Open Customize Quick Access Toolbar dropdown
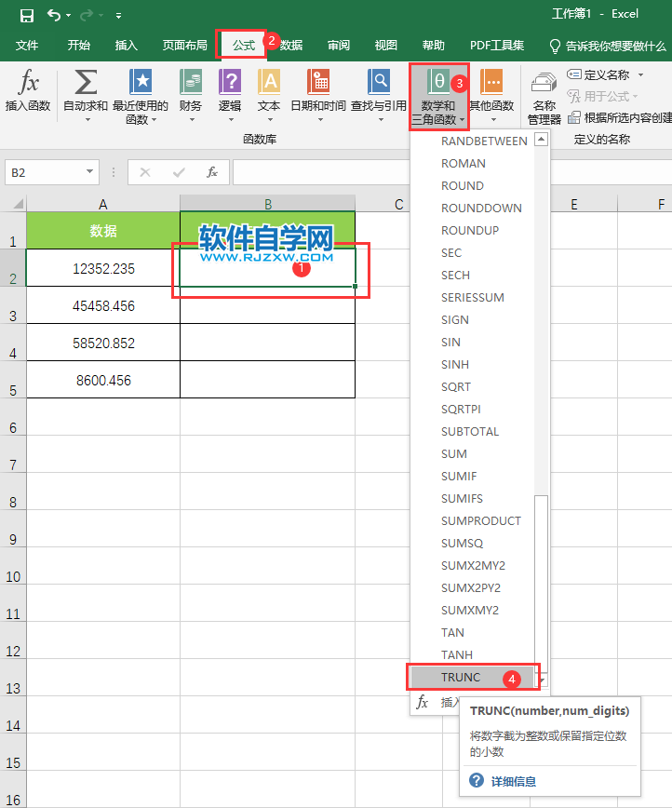 tap(118, 16)
